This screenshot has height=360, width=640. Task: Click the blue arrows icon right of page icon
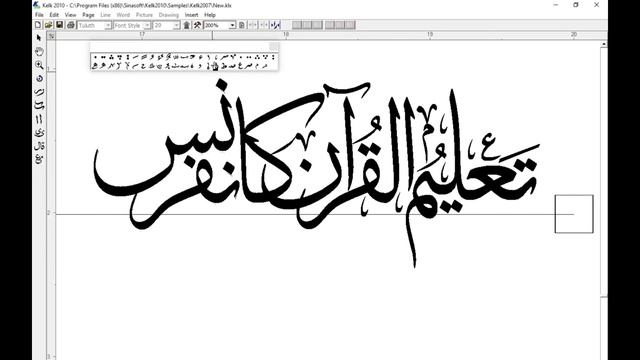click(276, 25)
